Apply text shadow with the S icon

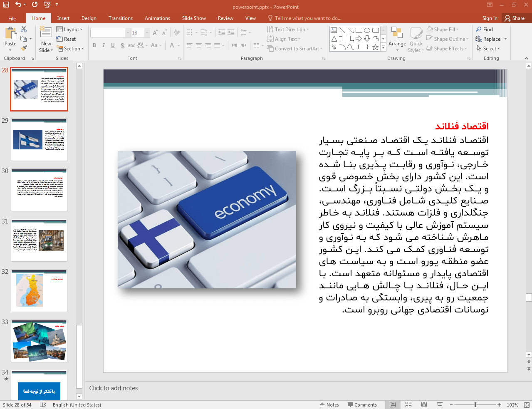[x=122, y=45]
